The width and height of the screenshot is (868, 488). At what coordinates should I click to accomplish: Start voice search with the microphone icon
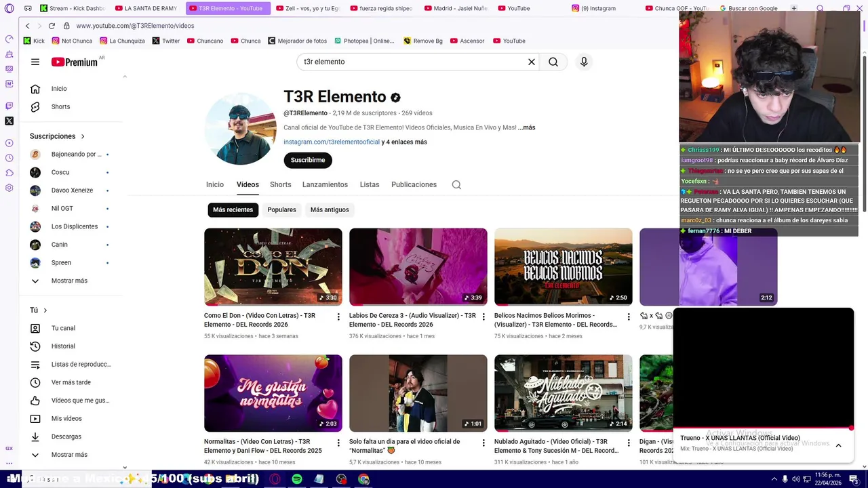[584, 62]
